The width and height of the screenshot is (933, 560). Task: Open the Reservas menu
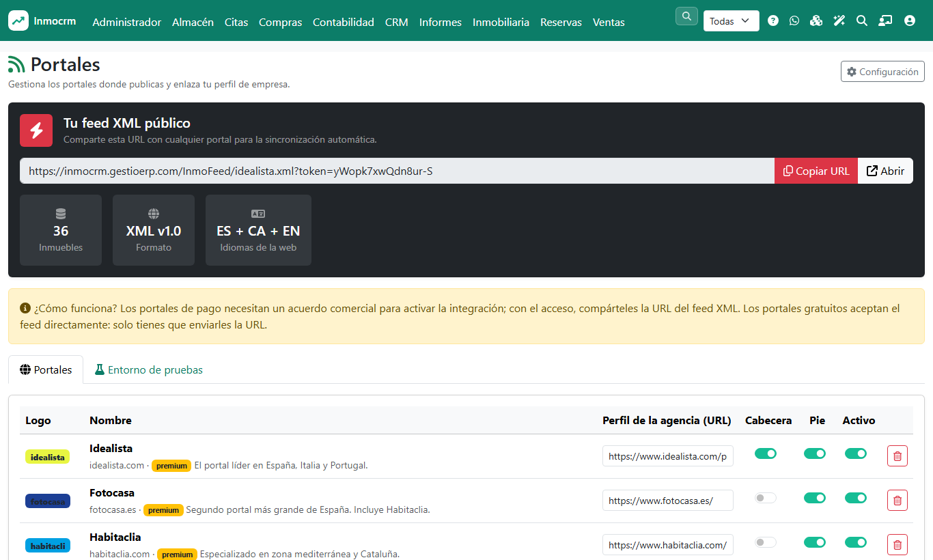tap(561, 22)
